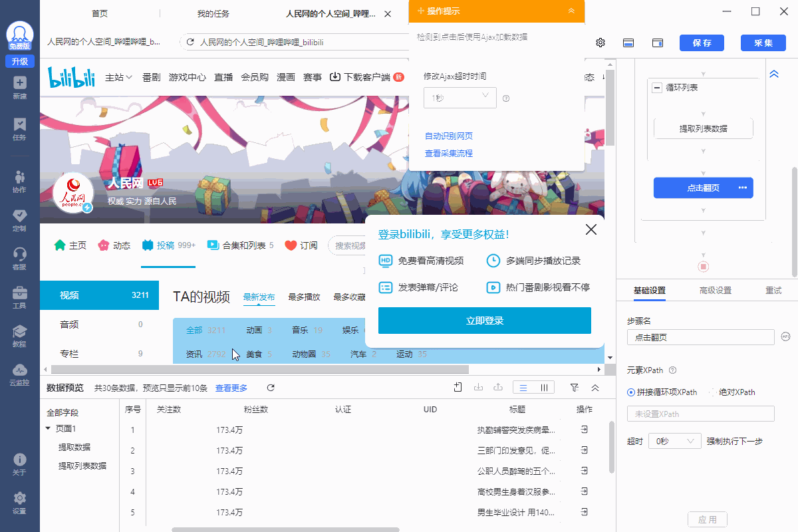Screen dimensions: 798x532
Task: Refresh the data preview
Action: pyautogui.click(x=271, y=388)
